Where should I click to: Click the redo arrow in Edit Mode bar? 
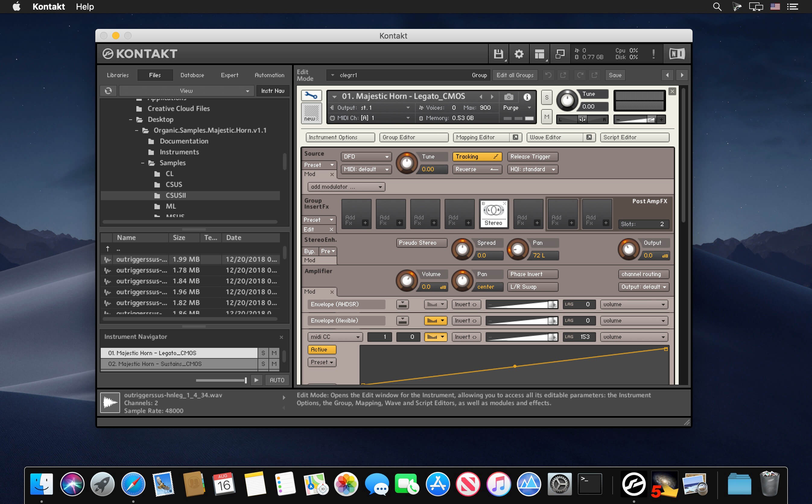coord(580,75)
